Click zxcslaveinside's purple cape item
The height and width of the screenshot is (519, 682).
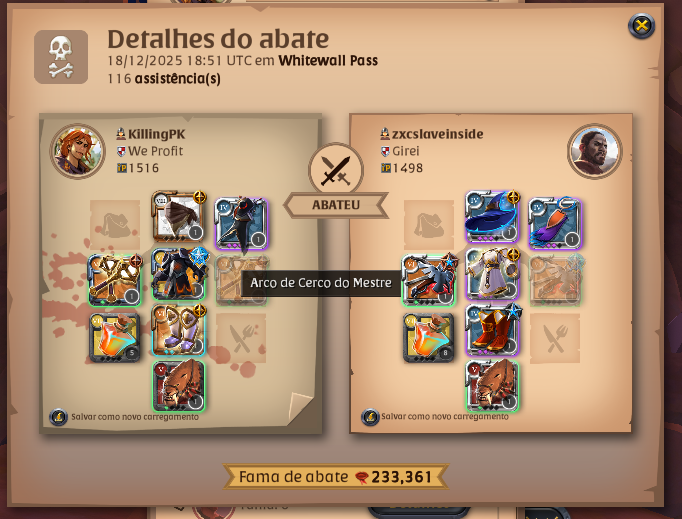coord(555,223)
